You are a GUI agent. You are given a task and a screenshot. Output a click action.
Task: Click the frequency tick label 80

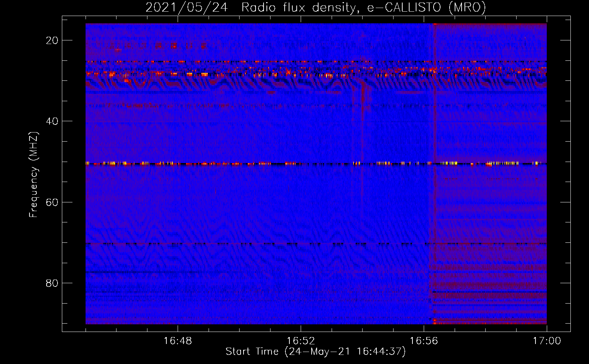point(52,283)
